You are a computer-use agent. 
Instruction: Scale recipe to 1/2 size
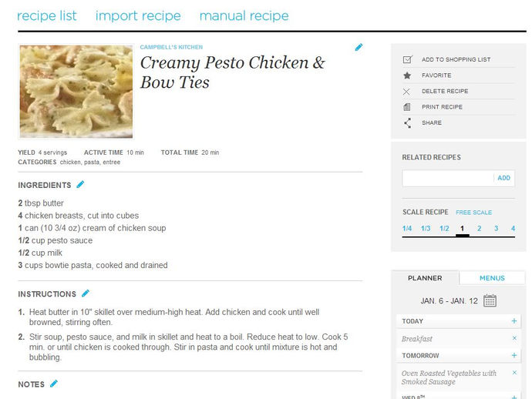click(x=444, y=229)
